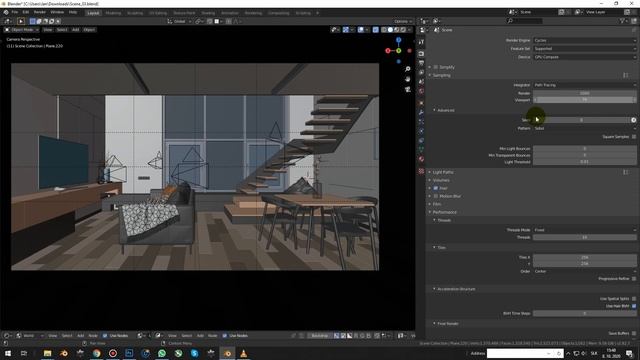
Task: Open the Edit menu
Action: pyautogui.click(x=26, y=13)
